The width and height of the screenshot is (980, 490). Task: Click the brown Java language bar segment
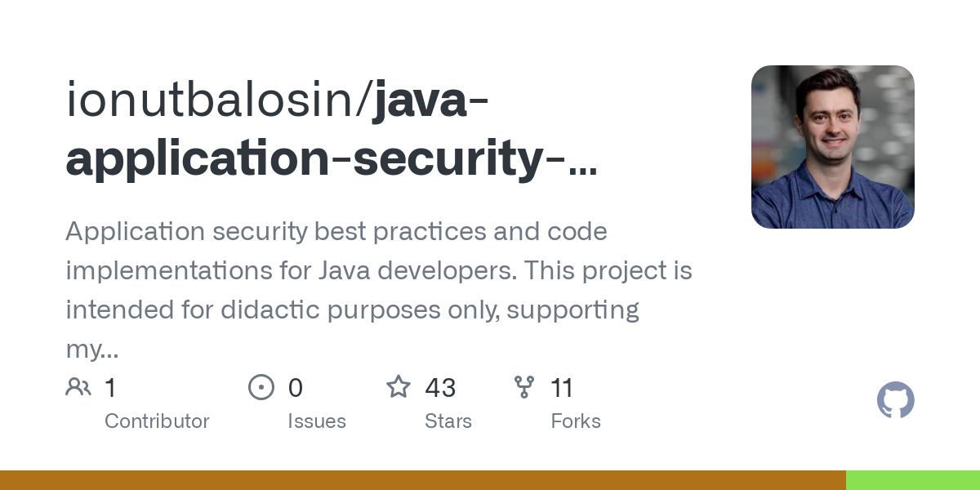tap(422, 480)
